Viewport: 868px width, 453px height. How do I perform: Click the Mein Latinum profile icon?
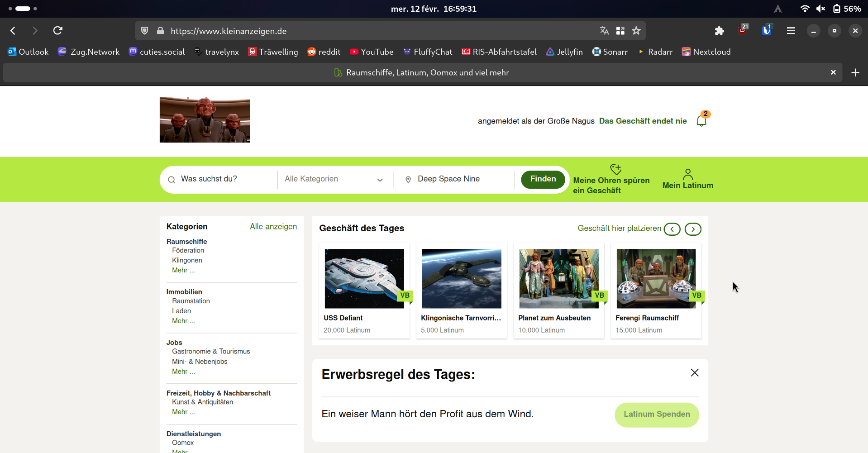tap(687, 174)
